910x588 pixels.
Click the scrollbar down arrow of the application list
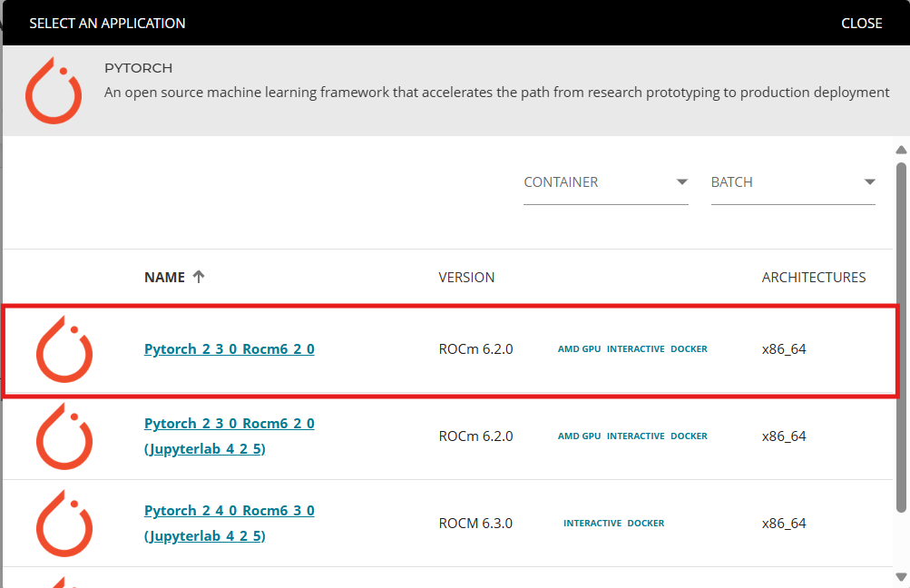tap(901, 577)
